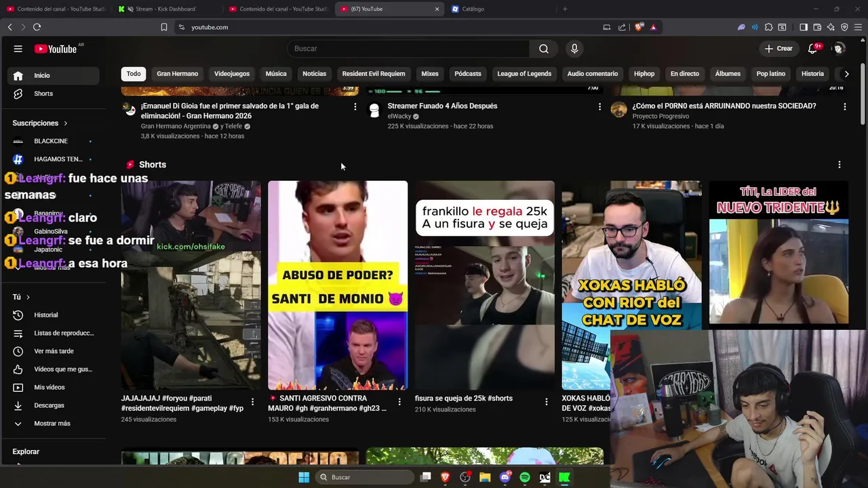The width and height of the screenshot is (868, 488).
Task: Start voice search with the microphone
Action: click(x=574, y=49)
